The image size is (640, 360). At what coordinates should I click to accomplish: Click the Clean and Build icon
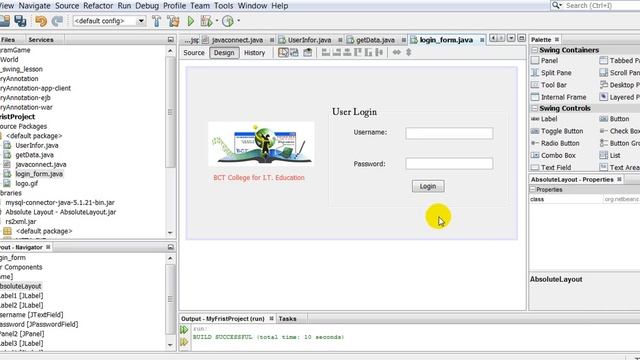click(x=173, y=21)
